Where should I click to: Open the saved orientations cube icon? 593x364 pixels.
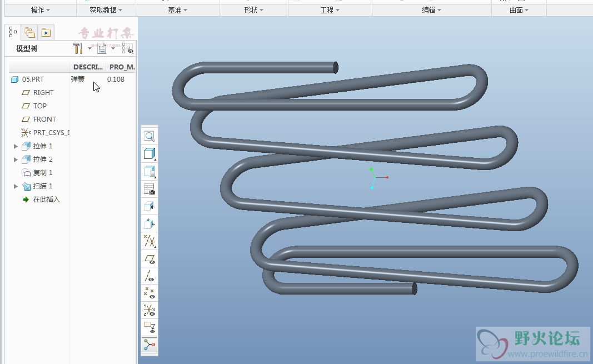pyautogui.click(x=150, y=172)
